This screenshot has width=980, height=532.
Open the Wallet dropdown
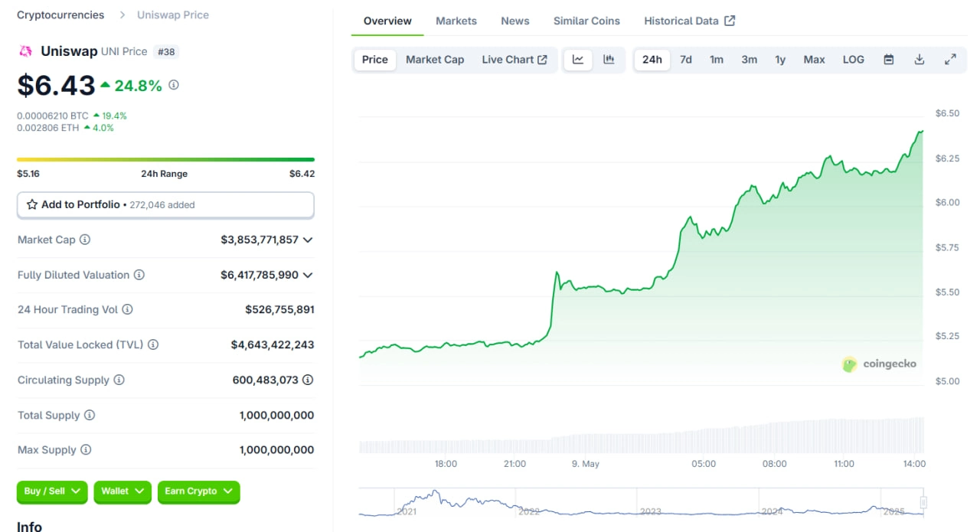pos(122,491)
